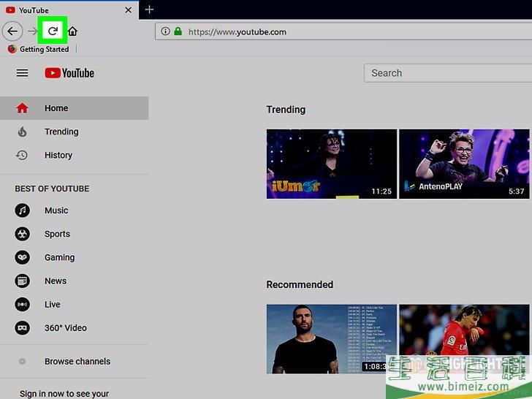Open History from the sidebar
Screen dimensions: 532x399
tap(74, 155)
